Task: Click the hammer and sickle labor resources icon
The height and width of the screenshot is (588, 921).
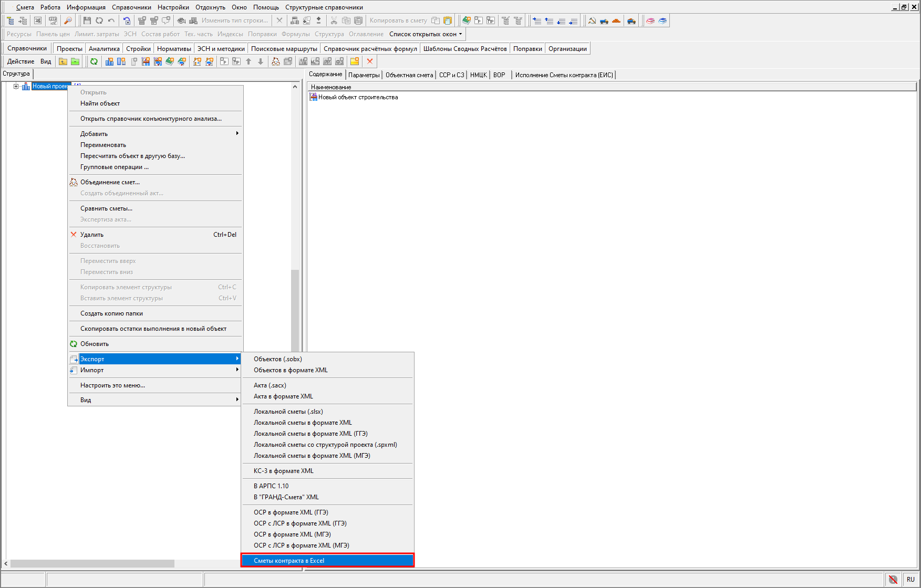Action: click(592, 20)
